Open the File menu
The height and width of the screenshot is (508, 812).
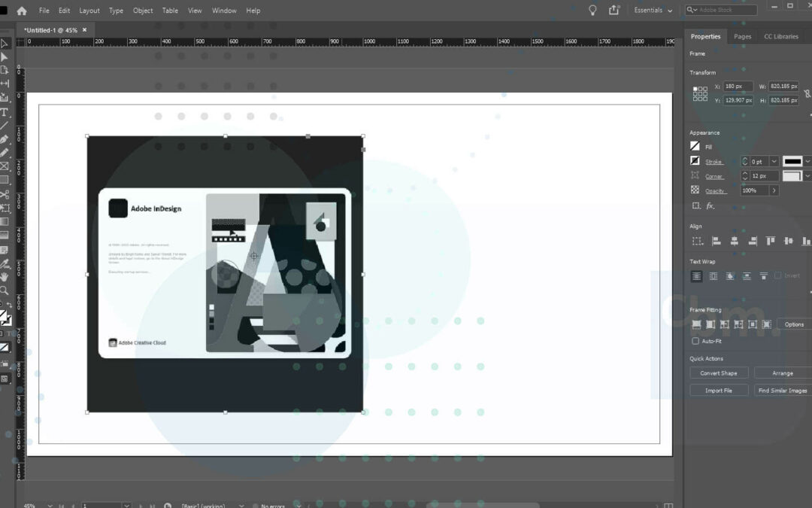click(x=44, y=11)
